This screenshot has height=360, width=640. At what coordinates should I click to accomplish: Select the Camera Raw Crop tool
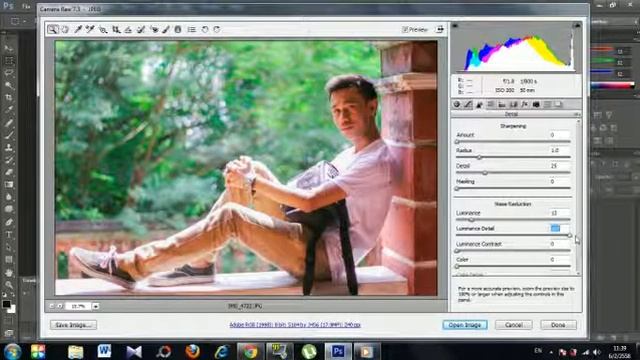[x=116, y=29]
